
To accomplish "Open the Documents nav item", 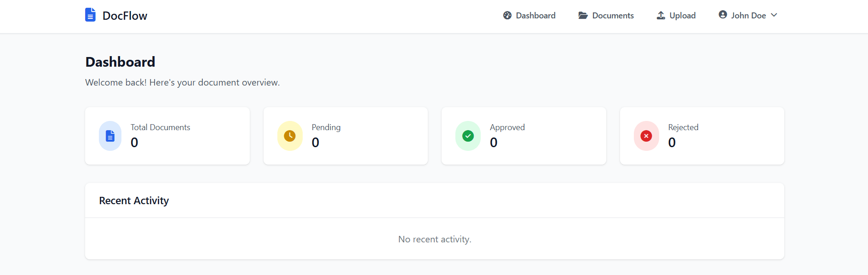I will pyautogui.click(x=613, y=16).
